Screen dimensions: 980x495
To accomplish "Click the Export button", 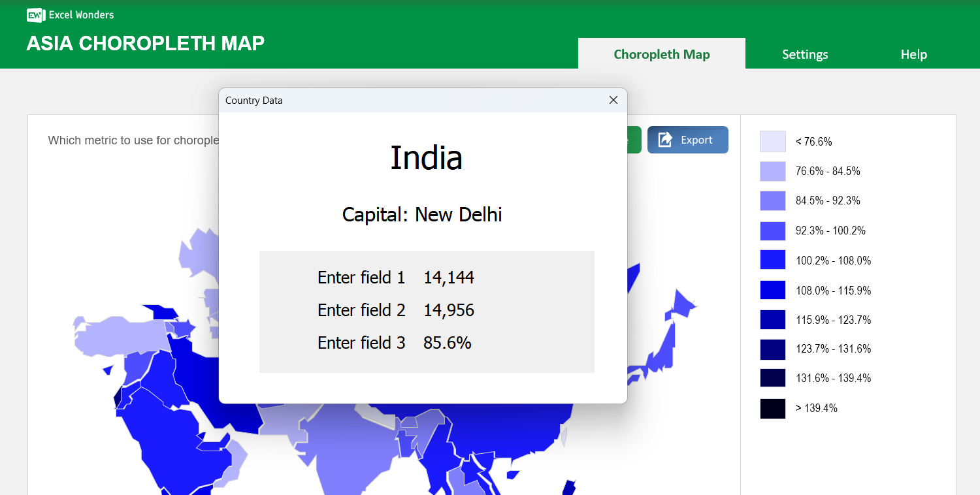I will click(x=687, y=139).
